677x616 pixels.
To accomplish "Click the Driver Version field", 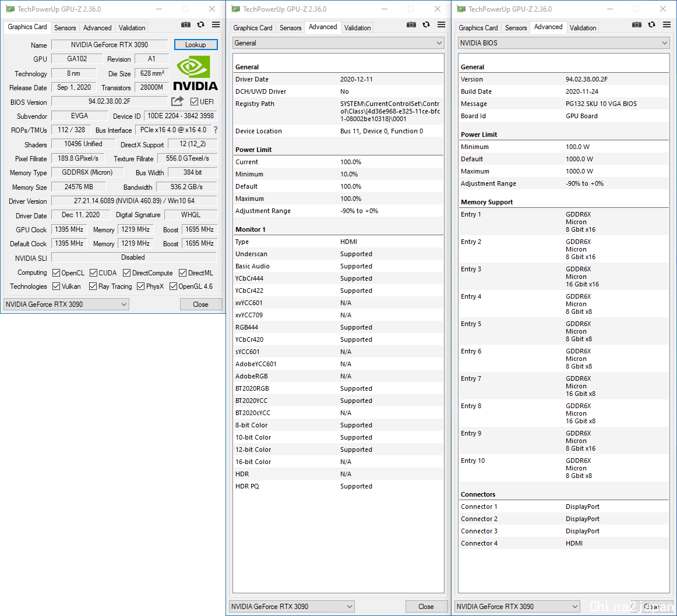I will (x=134, y=201).
